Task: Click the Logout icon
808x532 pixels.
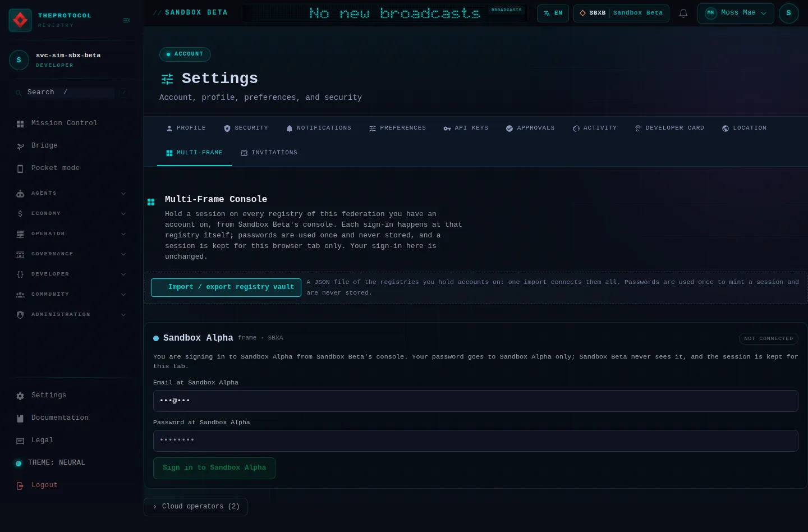Action: point(20,485)
